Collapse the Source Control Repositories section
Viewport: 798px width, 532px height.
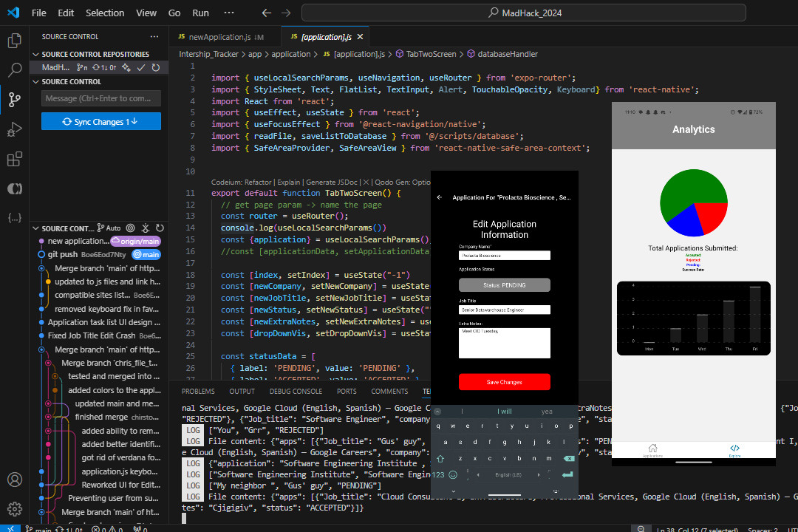tap(35, 54)
